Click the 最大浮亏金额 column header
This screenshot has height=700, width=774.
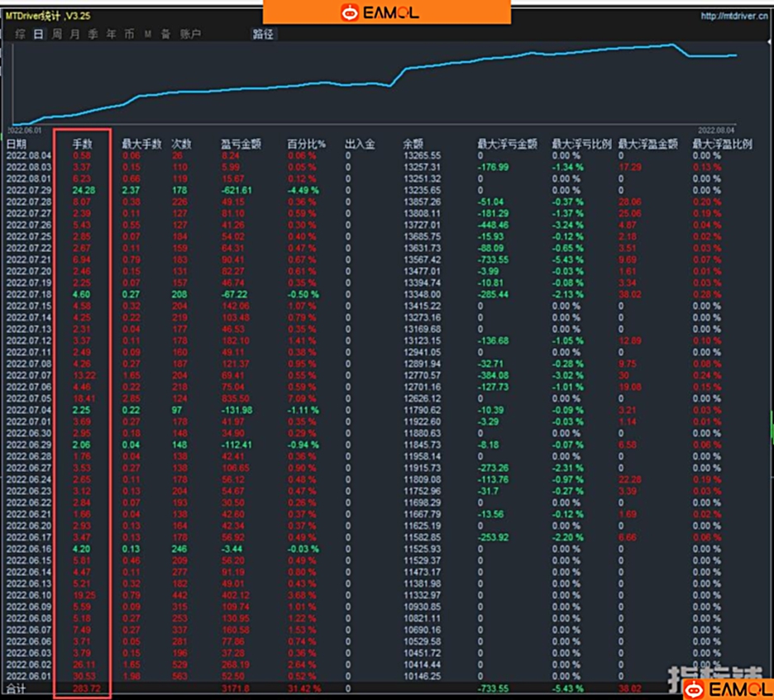[508, 144]
